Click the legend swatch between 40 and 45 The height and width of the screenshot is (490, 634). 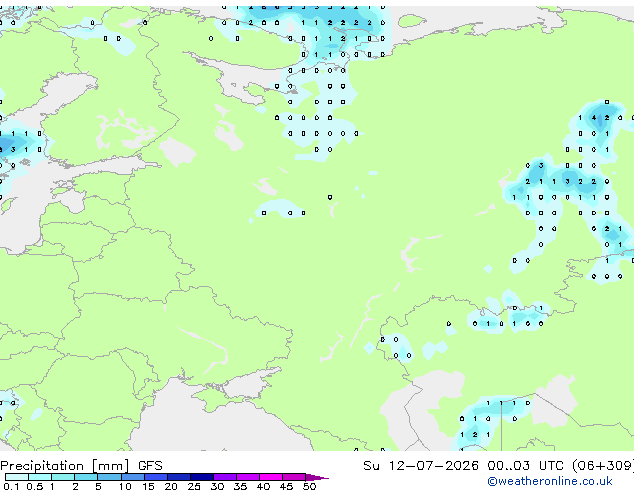(271, 477)
